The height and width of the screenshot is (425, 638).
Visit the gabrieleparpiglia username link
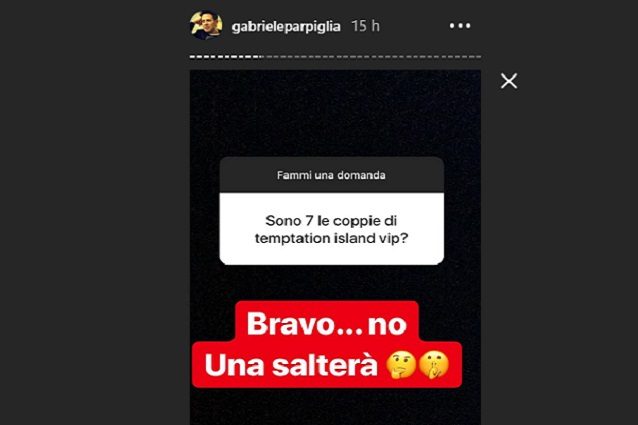(x=286, y=26)
